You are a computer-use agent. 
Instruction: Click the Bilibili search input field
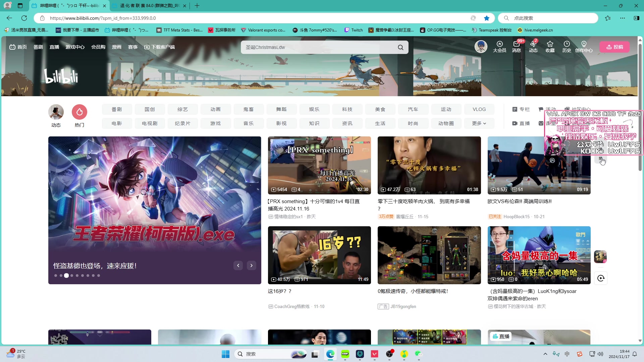(319, 47)
